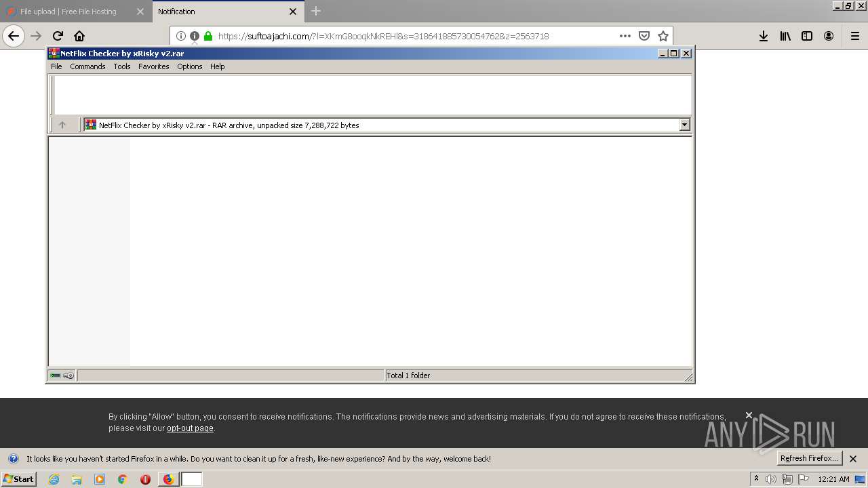Reload the current page
868x488 pixels.
pyautogui.click(x=58, y=36)
